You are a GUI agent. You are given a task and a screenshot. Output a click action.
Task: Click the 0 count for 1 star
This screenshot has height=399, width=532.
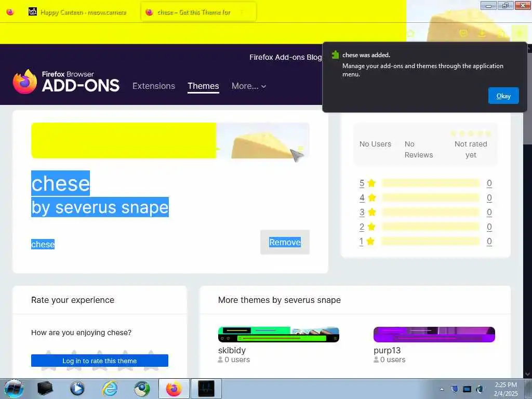click(489, 242)
